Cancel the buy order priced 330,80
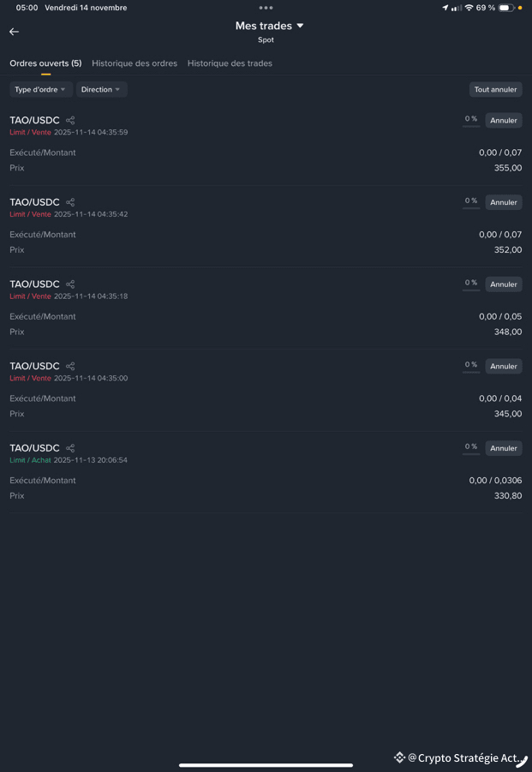Screen dimensions: 532x772 pos(504,448)
